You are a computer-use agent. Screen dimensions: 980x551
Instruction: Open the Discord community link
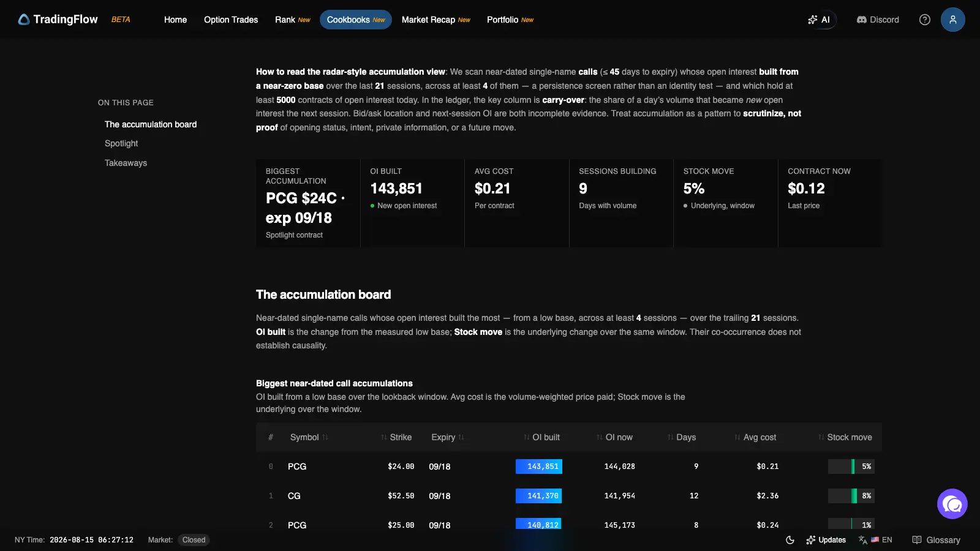(x=878, y=20)
